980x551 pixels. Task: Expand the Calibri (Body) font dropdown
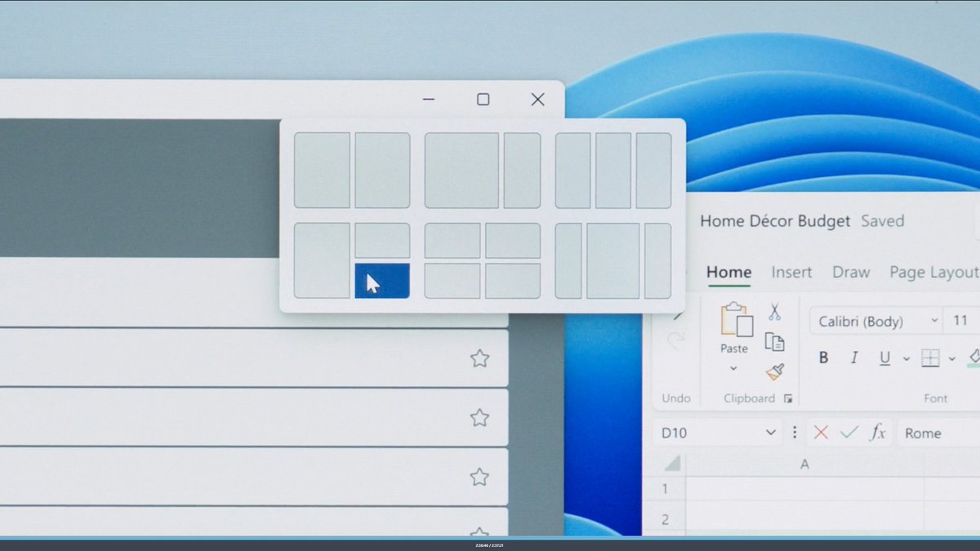[934, 322]
